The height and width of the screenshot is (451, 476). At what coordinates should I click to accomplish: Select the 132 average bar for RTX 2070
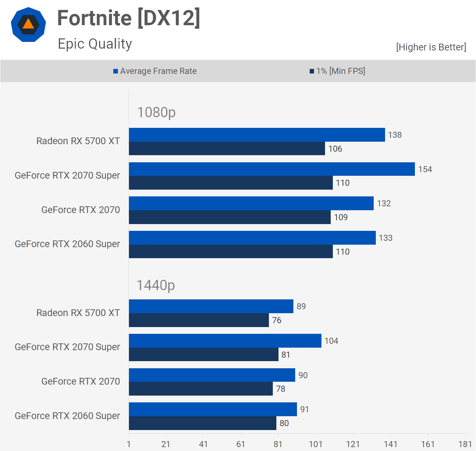pyautogui.click(x=251, y=203)
